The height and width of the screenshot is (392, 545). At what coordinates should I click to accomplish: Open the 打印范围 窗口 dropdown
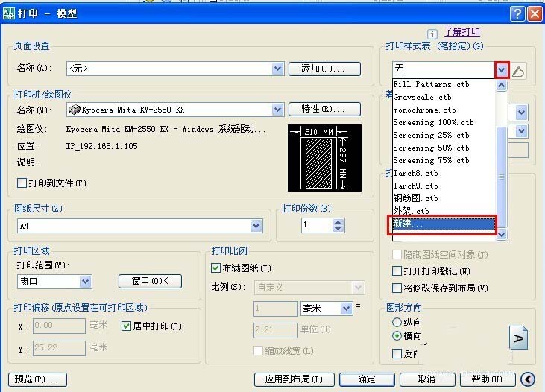click(85, 281)
